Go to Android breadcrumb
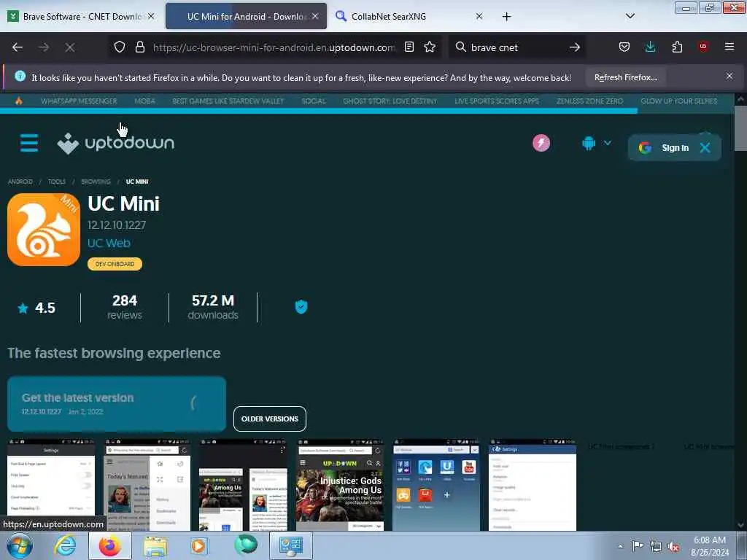 pos(20,182)
